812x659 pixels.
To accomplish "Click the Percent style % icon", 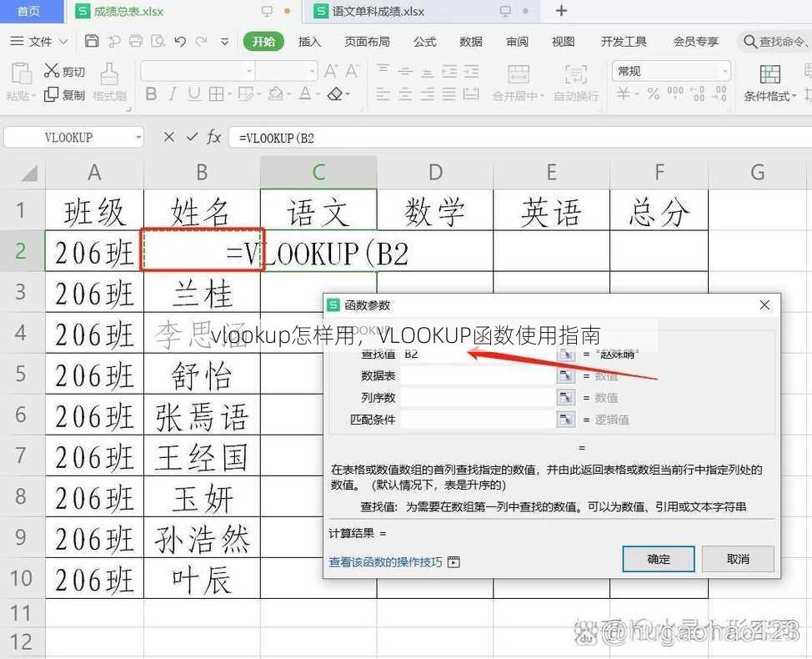I will [653, 93].
